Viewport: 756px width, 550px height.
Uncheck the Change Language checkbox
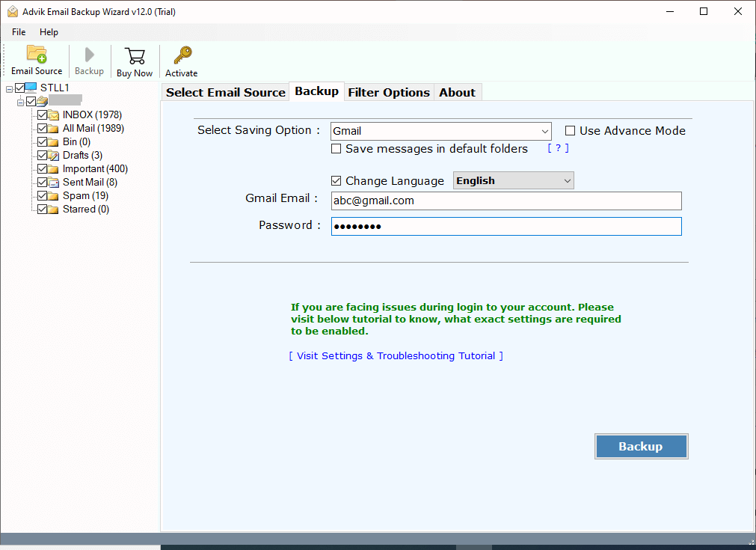click(x=336, y=181)
